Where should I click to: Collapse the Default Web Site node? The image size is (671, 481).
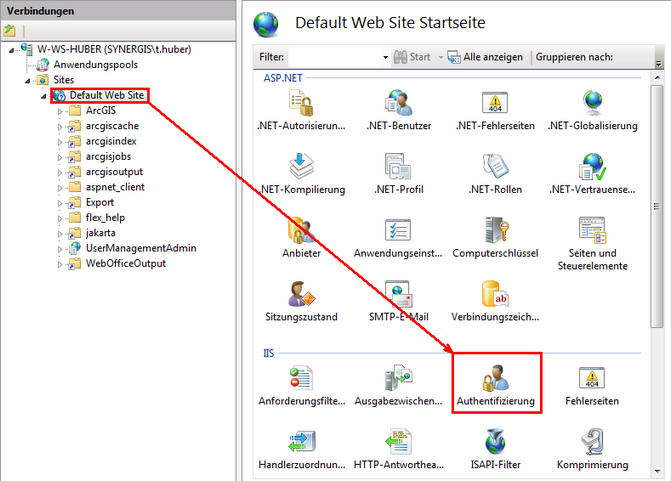[44, 96]
